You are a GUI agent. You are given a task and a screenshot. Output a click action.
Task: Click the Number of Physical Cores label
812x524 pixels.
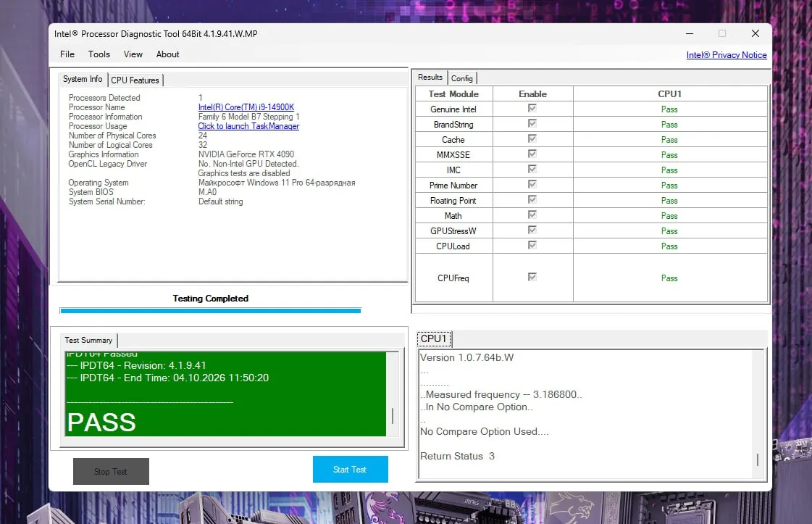click(x=112, y=136)
